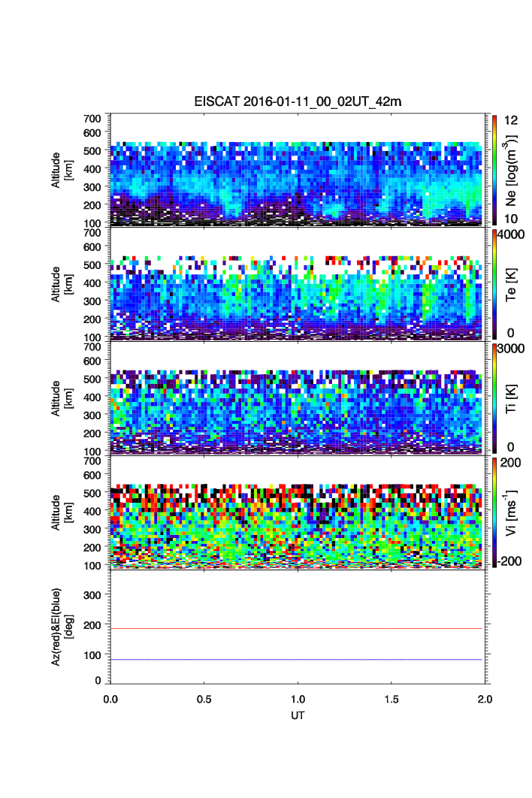The height and width of the screenshot is (798, 532).
Task: Click the Vi ion velocity colorbar
Action: 494,512
